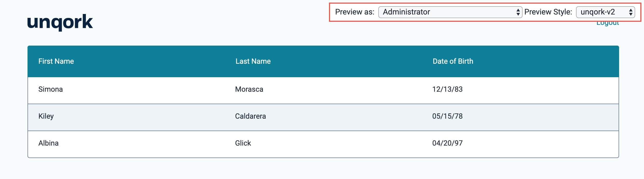Click the unqork logo
The width and height of the screenshot is (644, 179).
(x=60, y=22)
